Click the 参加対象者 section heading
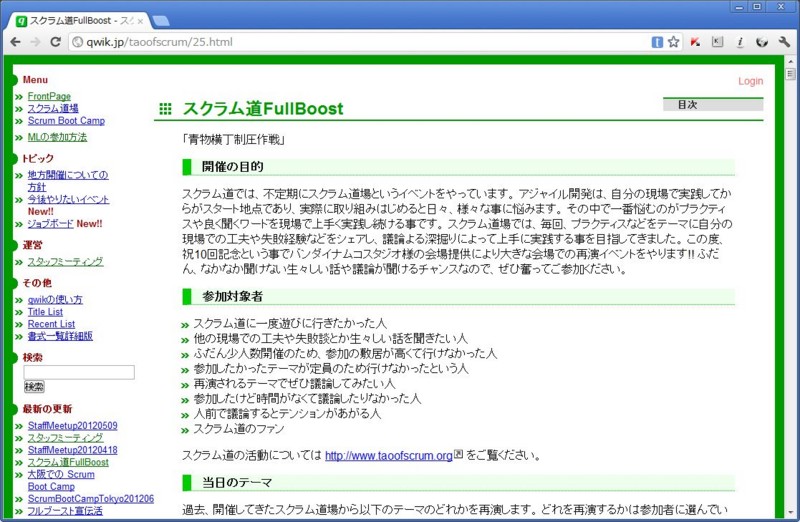Viewport: 800px width, 522px height. coord(233,296)
